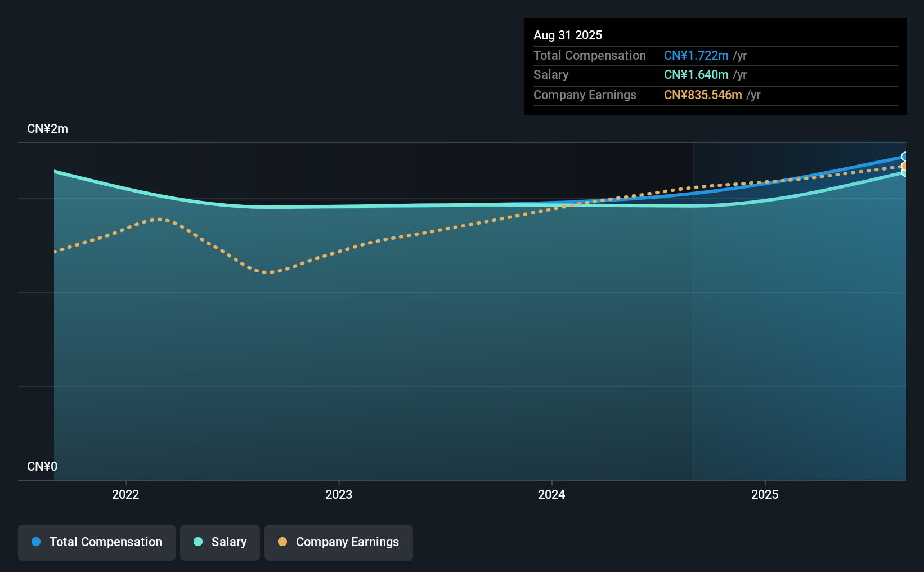Click the CN¥1.722m total compensation value

(696, 55)
